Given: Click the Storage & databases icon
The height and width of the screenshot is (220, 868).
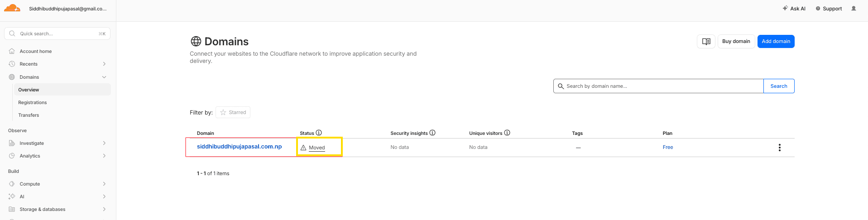Looking at the screenshot, I should (x=12, y=209).
